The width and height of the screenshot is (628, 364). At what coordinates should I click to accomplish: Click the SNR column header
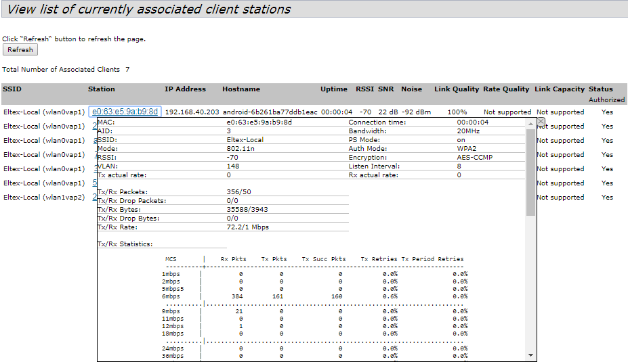click(x=385, y=89)
